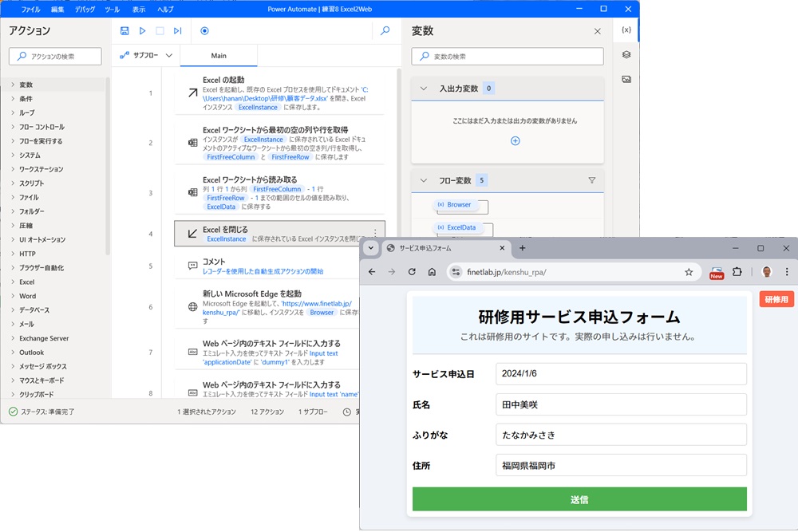
Task: Run next action with the step icon
Action: click(177, 31)
